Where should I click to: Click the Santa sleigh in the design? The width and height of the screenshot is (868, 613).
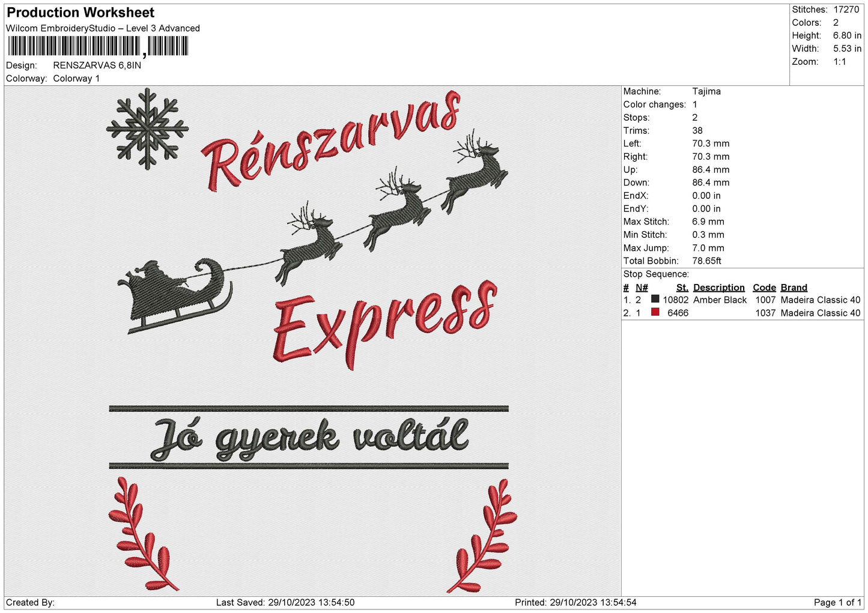click(x=175, y=295)
